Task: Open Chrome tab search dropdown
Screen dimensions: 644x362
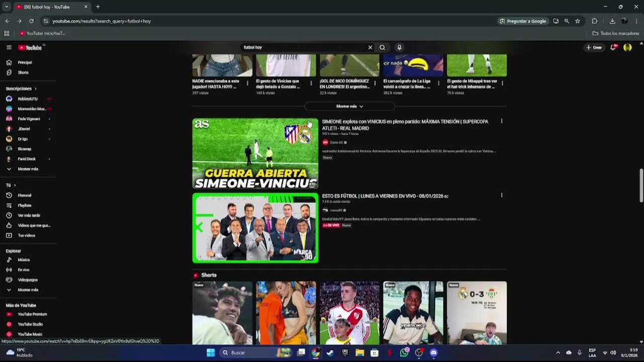Action: point(7,7)
